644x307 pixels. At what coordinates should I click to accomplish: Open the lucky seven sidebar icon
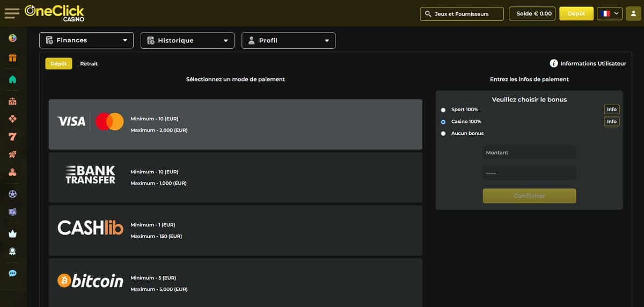pos(12,137)
